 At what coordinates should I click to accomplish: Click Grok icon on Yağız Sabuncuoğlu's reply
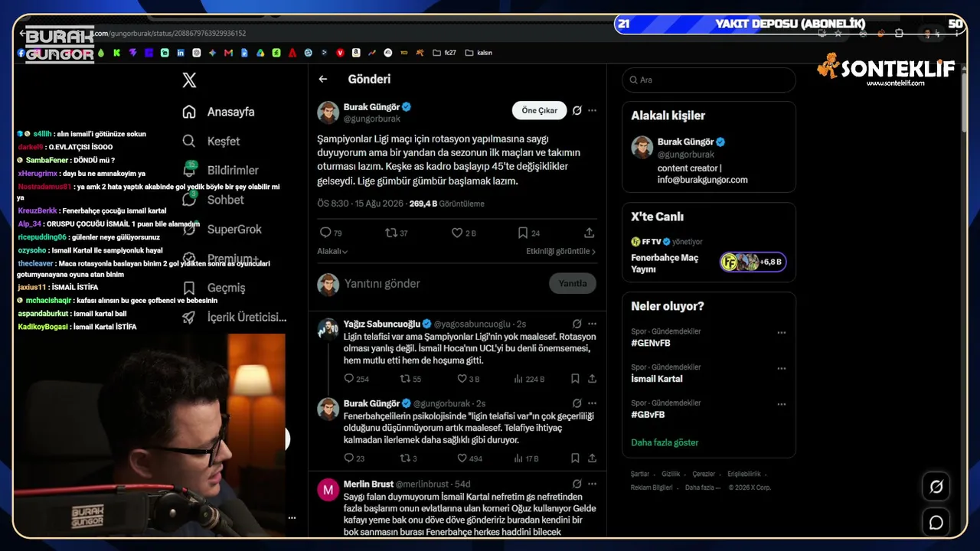pos(577,324)
